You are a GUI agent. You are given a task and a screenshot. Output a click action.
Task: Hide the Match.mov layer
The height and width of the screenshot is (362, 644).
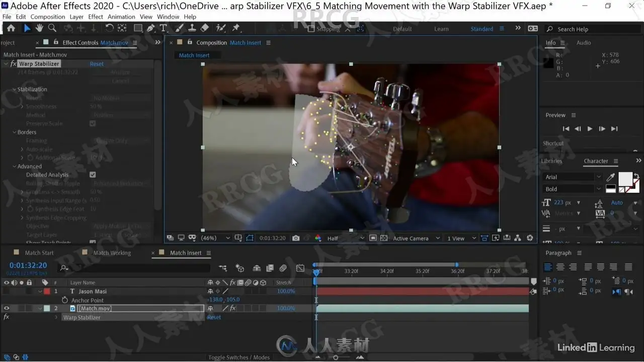point(7,309)
